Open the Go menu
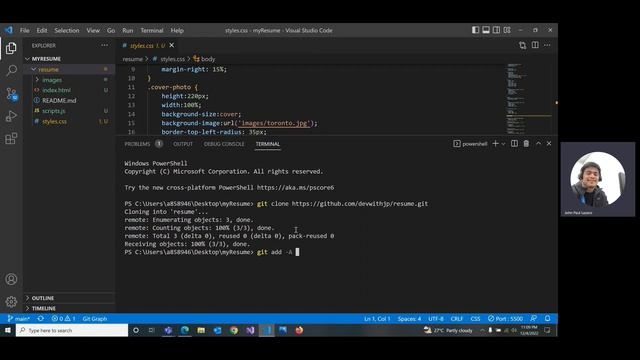This screenshot has height=360, width=640. tap(111, 31)
